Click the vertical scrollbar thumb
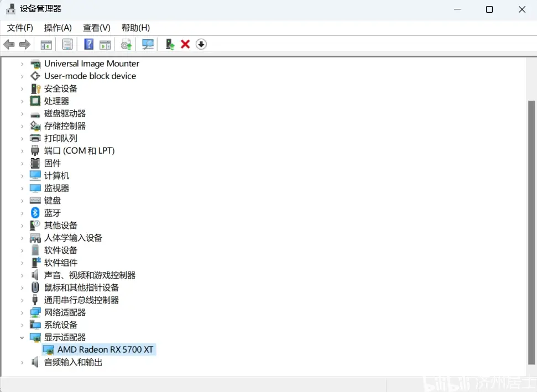Image resolution: width=537 pixels, height=392 pixels. [531, 232]
